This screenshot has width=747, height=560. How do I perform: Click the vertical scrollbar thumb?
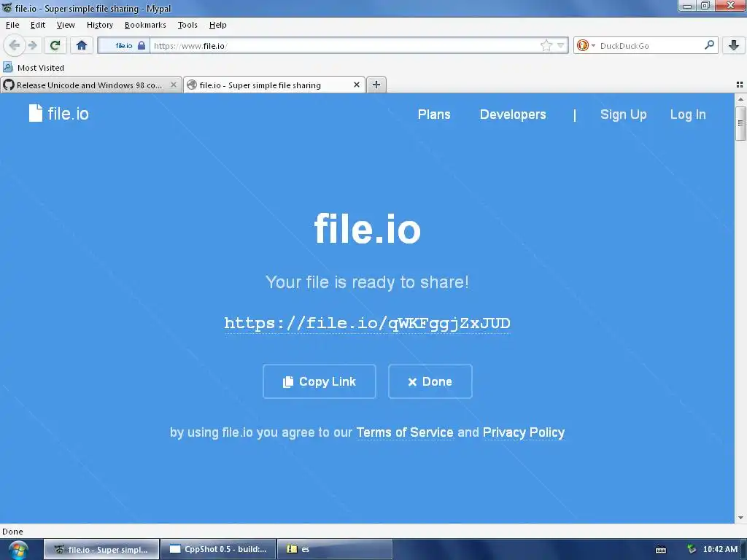(740, 123)
